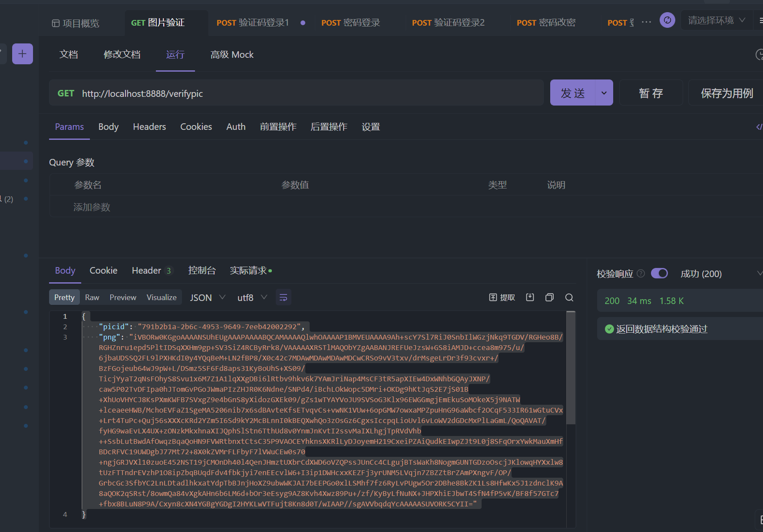Viewport: 763px width, 532px height.
Task: Open the 前置操作 tab
Action: coord(278,127)
